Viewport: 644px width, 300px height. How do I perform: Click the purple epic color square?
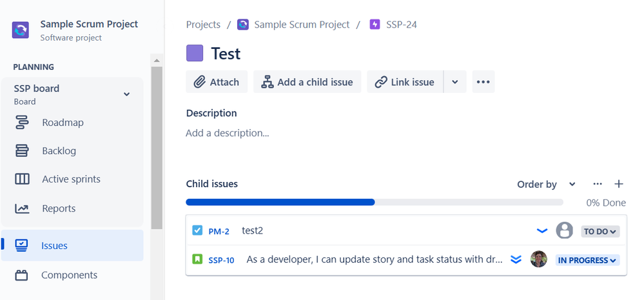(x=195, y=53)
